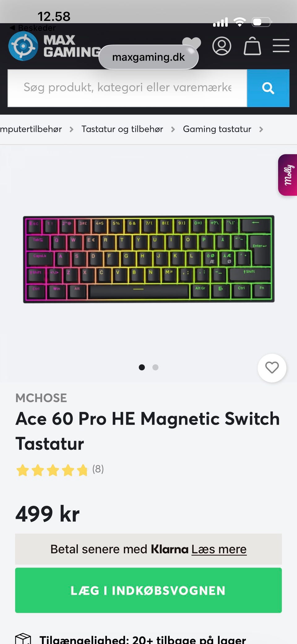297x644 pixels.
Task: Focus the product search field
Action: point(127,88)
